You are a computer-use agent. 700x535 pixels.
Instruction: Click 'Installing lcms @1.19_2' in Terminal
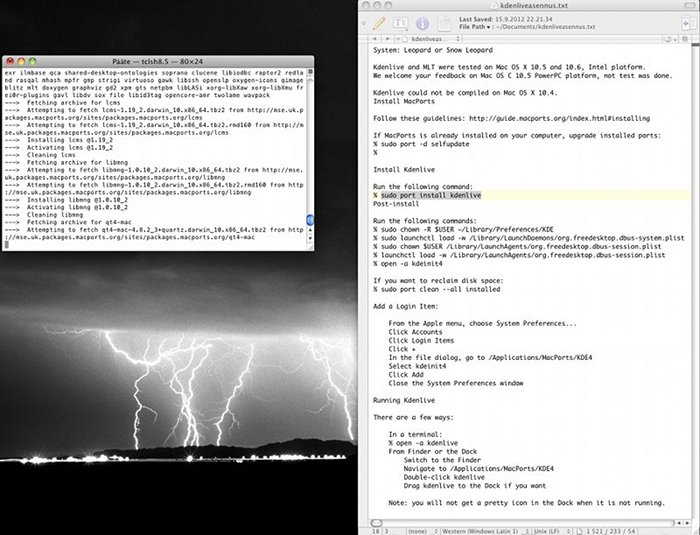pos(70,140)
